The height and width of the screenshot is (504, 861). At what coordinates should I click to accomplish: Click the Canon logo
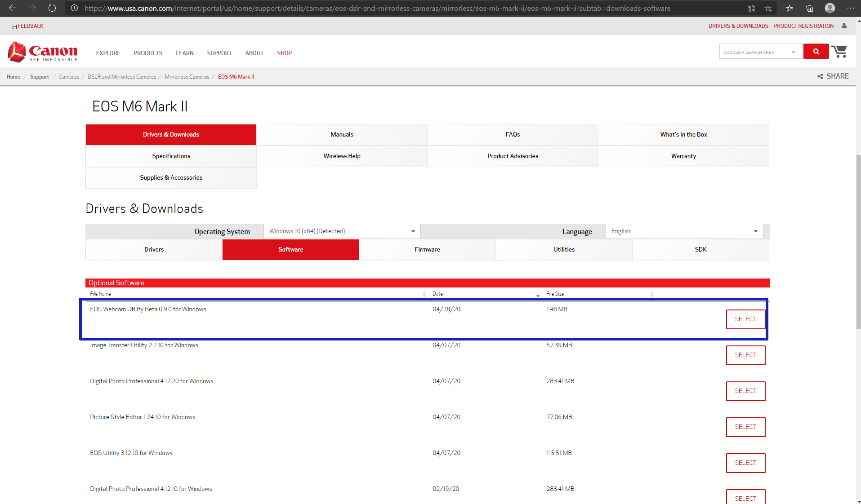[x=43, y=53]
